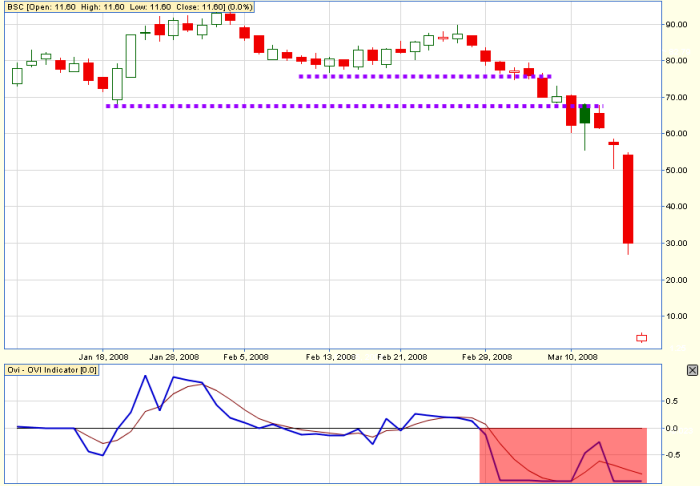Click the red shaded negative OVI region
Viewport: 700px width, 486px height.
point(563,455)
